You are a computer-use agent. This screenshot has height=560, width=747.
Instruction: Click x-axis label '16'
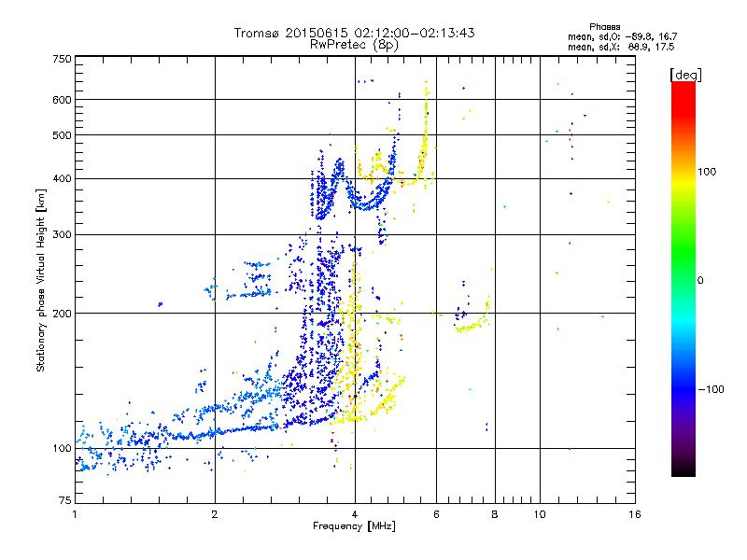635,514
